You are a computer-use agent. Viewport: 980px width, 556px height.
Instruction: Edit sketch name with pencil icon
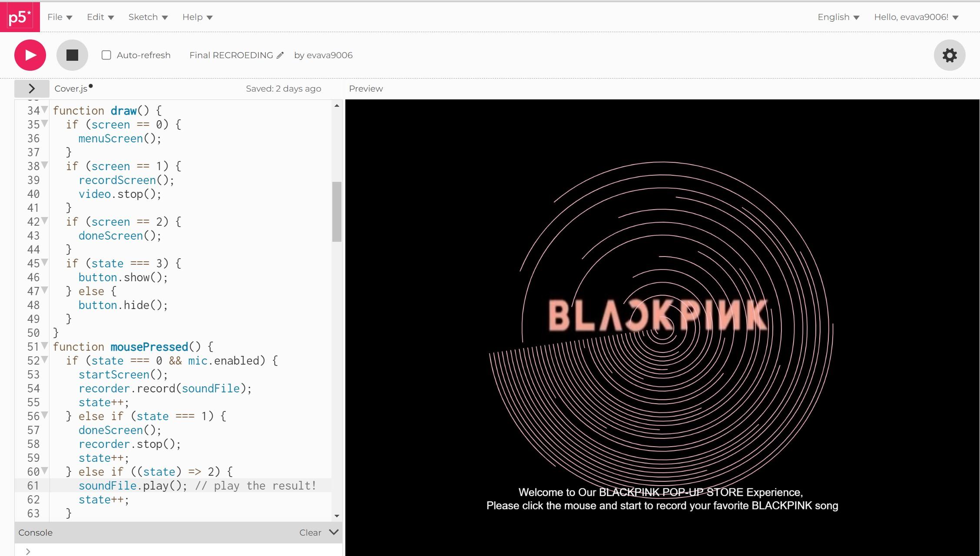pyautogui.click(x=280, y=55)
